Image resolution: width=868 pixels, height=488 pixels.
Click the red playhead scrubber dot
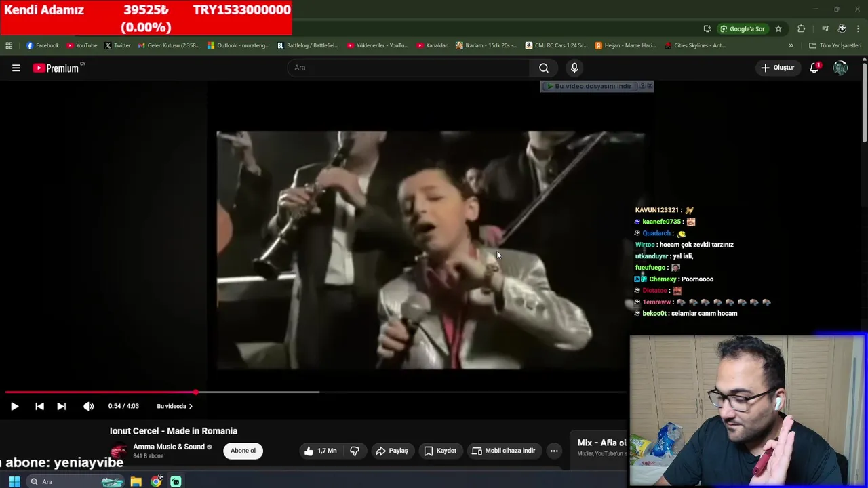tap(196, 392)
